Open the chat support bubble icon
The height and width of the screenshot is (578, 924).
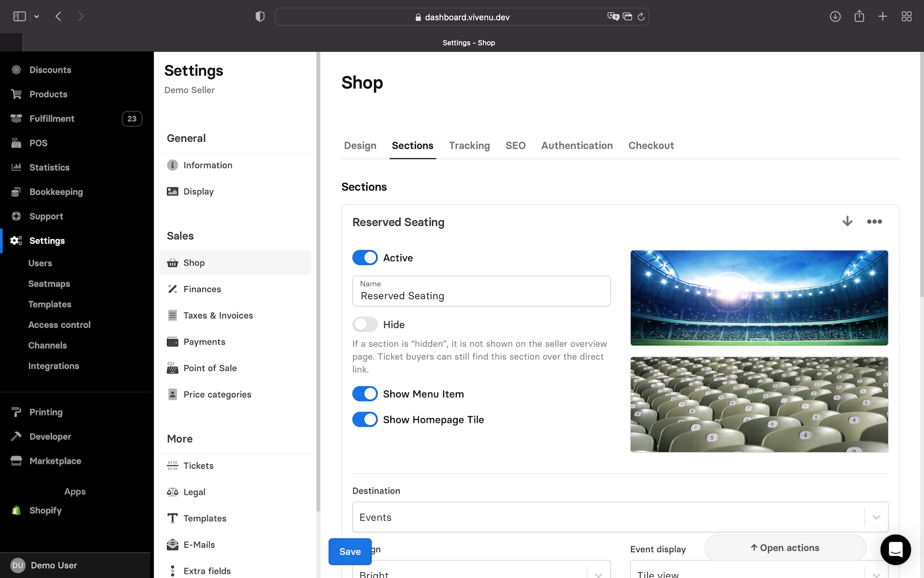coord(895,549)
